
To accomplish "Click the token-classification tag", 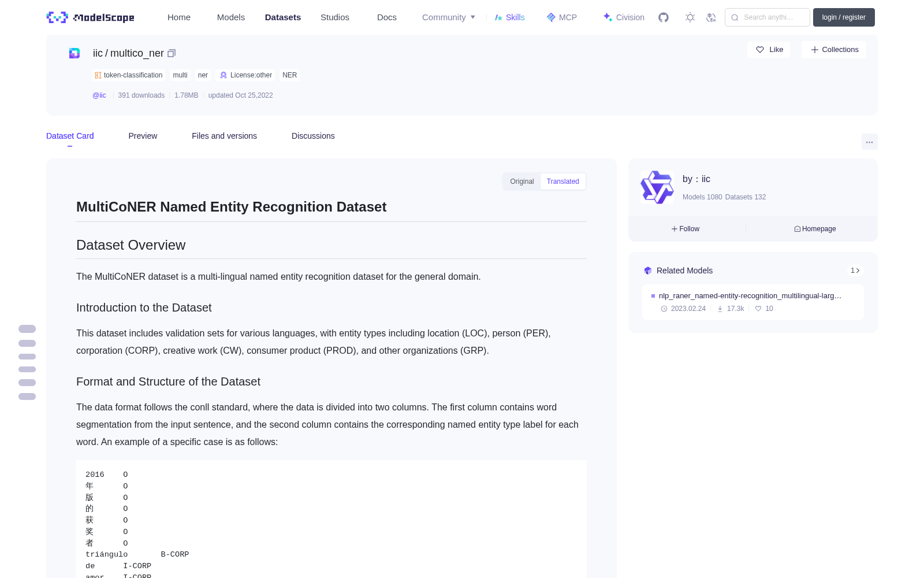I will click(x=129, y=75).
